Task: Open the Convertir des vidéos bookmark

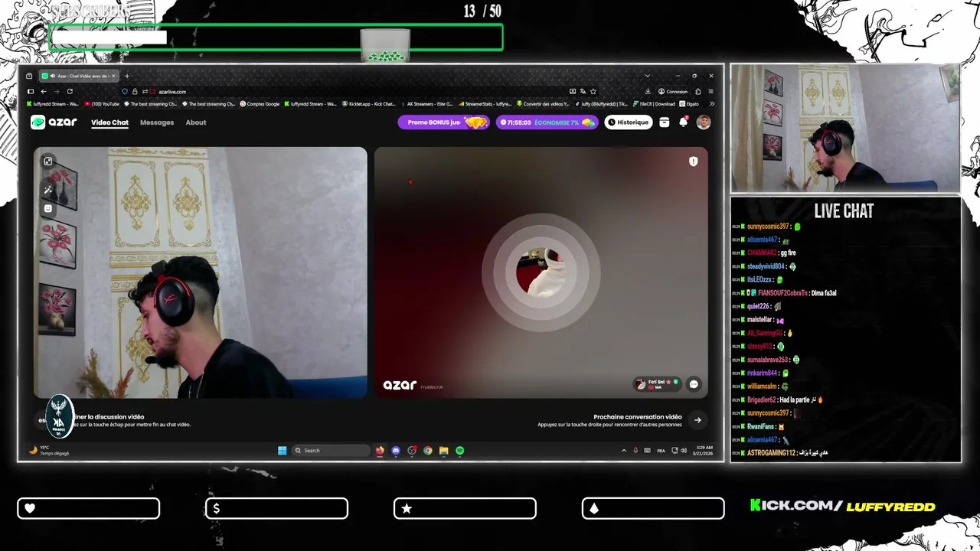Action: [x=543, y=104]
